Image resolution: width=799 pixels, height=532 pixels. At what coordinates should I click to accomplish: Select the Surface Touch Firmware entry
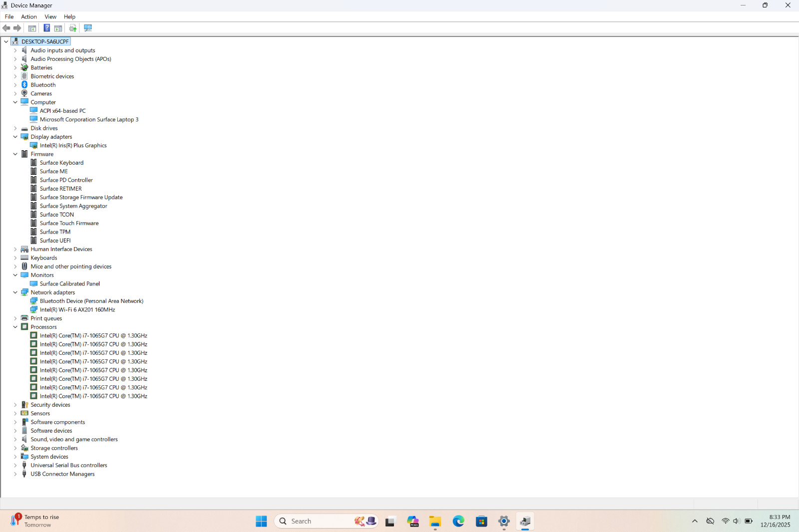(x=69, y=223)
